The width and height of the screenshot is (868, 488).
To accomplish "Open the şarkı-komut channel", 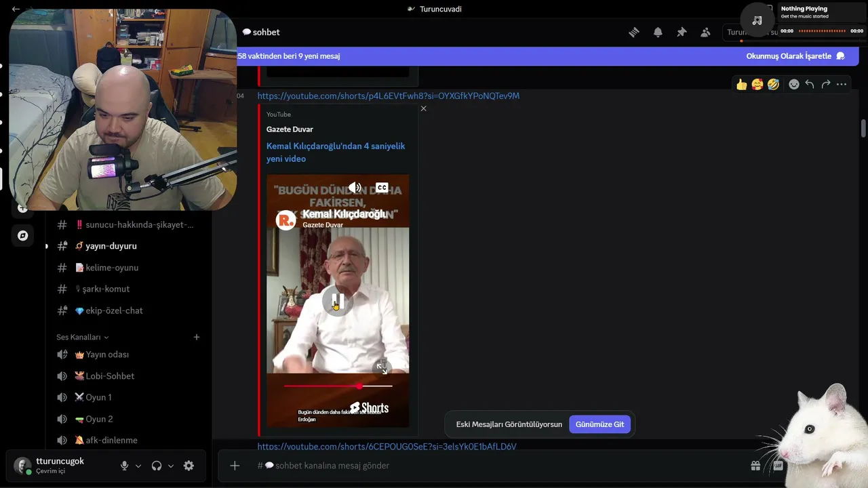I will [127, 289].
